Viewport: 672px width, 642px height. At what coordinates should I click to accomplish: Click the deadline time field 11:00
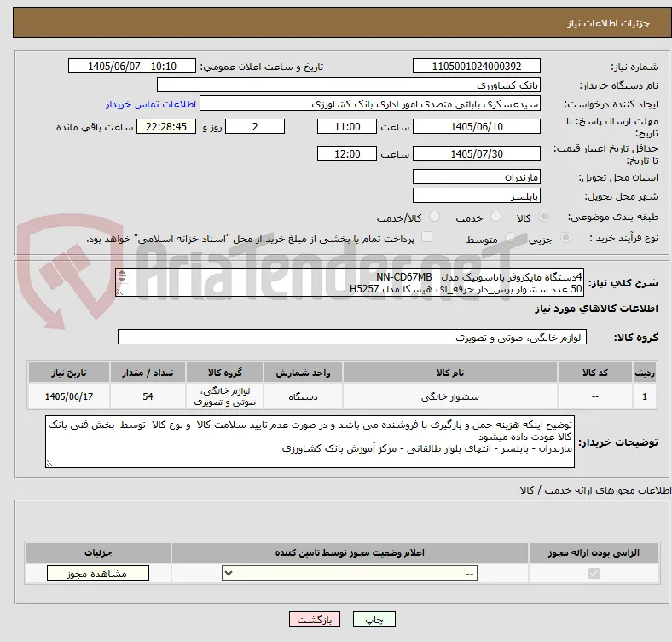pyautogui.click(x=347, y=126)
